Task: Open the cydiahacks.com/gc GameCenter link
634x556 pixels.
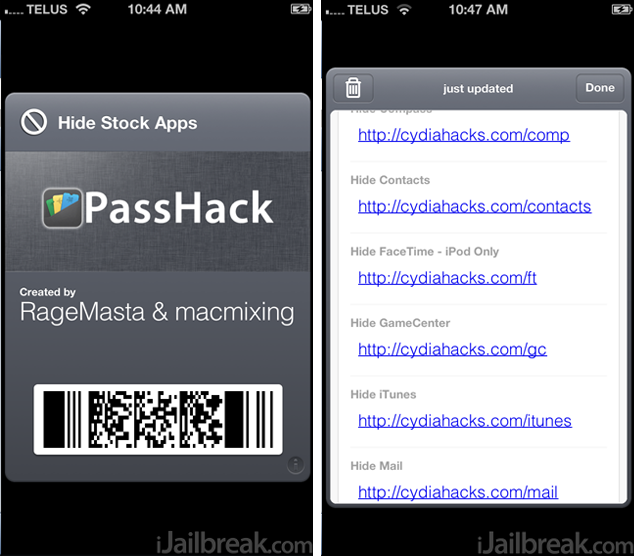Action: [x=452, y=350]
